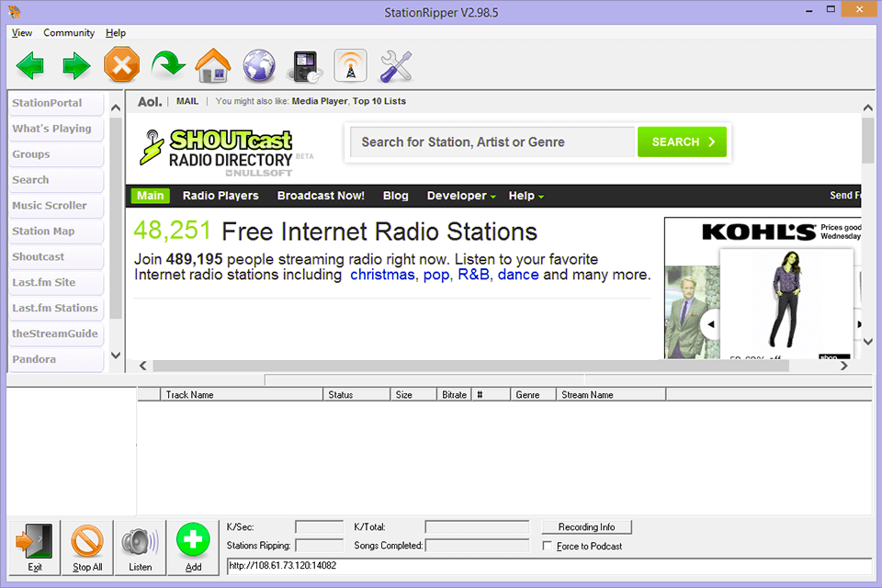Open the View menu
Image resolution: width=882 pixels, height=588 pixels.
22,33
